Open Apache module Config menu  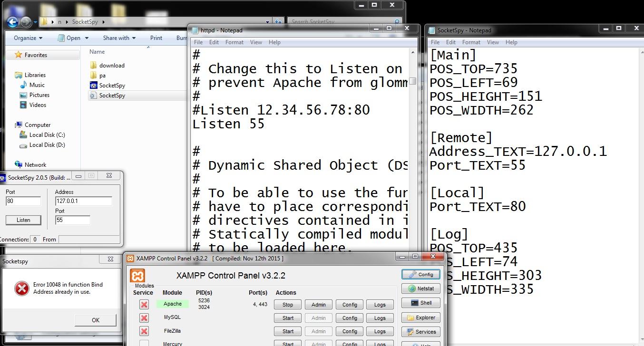click(350, 305)
